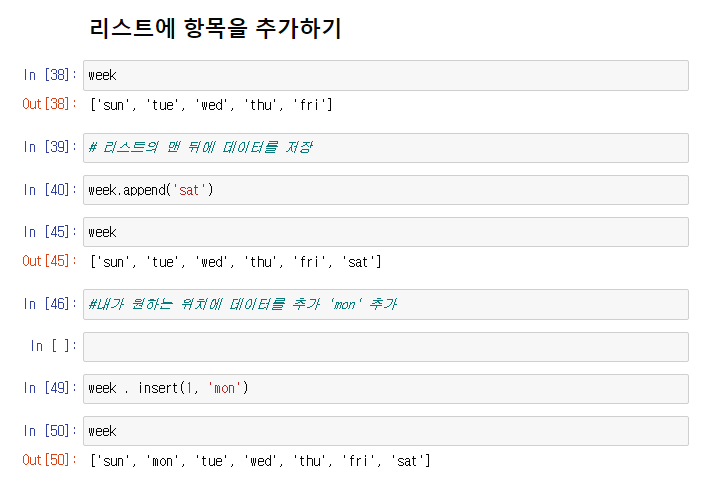Click the week.append('sat') code cell
701x485 pixels.
click(385, 190)
